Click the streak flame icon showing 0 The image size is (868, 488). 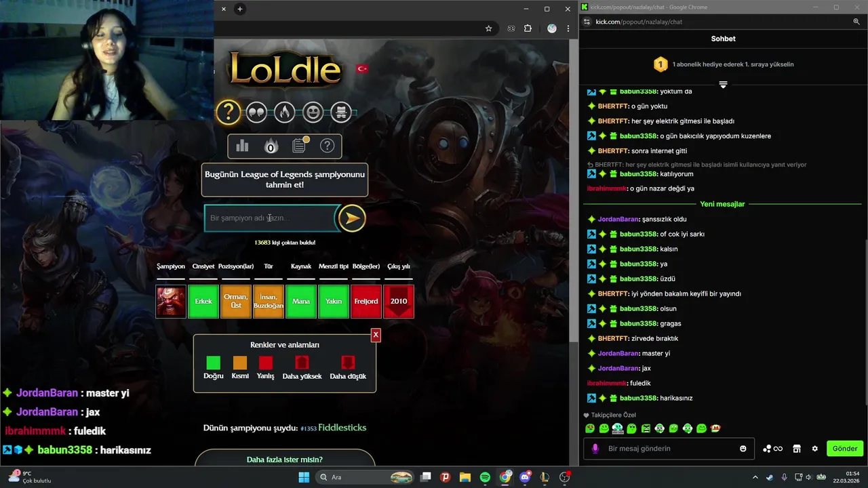(x=271, y=146)
